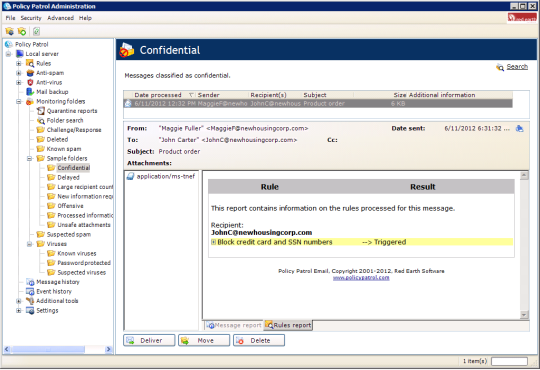Click the first toolbar folder-user icon
Screen dimensions: 540x370
[x=9, y=32]
